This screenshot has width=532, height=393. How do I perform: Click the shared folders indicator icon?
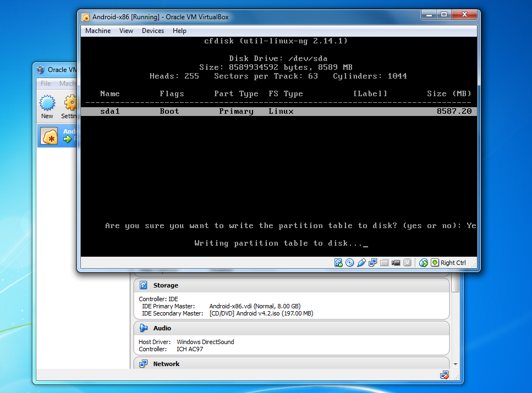coord(385,263)
